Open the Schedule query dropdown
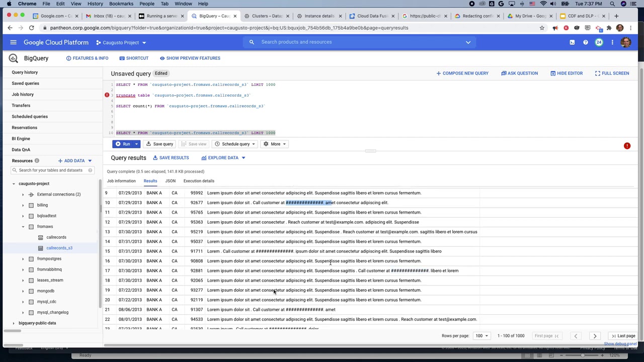644x362 pixels. click(235, 144)
